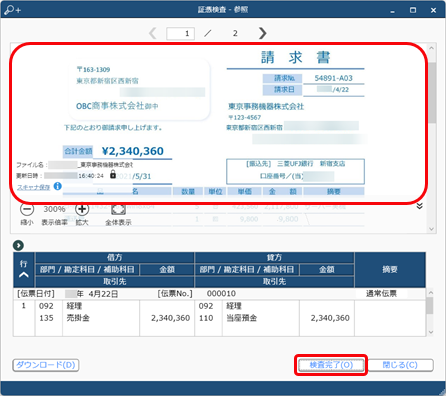Click the zoom in (拡大) plus icon
446x396 pixels.
coord(82,209)
